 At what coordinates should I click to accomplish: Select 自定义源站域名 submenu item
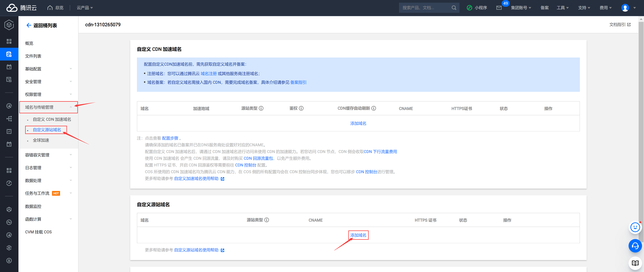click(47, 130)
